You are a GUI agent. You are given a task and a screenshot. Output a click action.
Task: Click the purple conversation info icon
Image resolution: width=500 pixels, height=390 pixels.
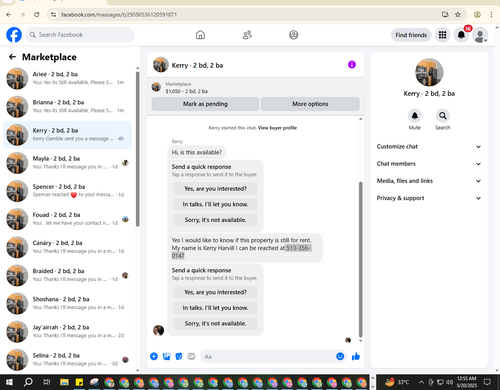pyautogui.click(x=352, y=65)
